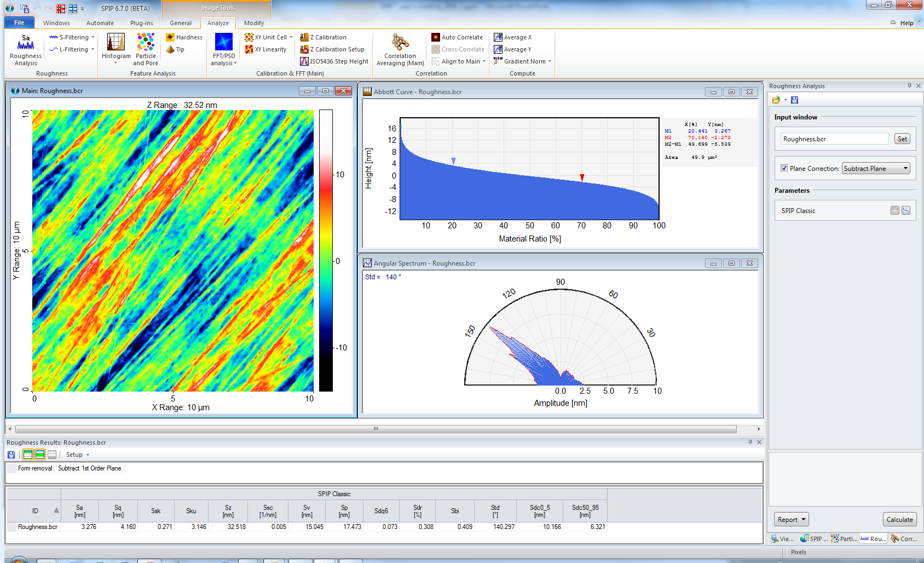
Task: Run XY Linearity calibration
Action: coord(265,49)
